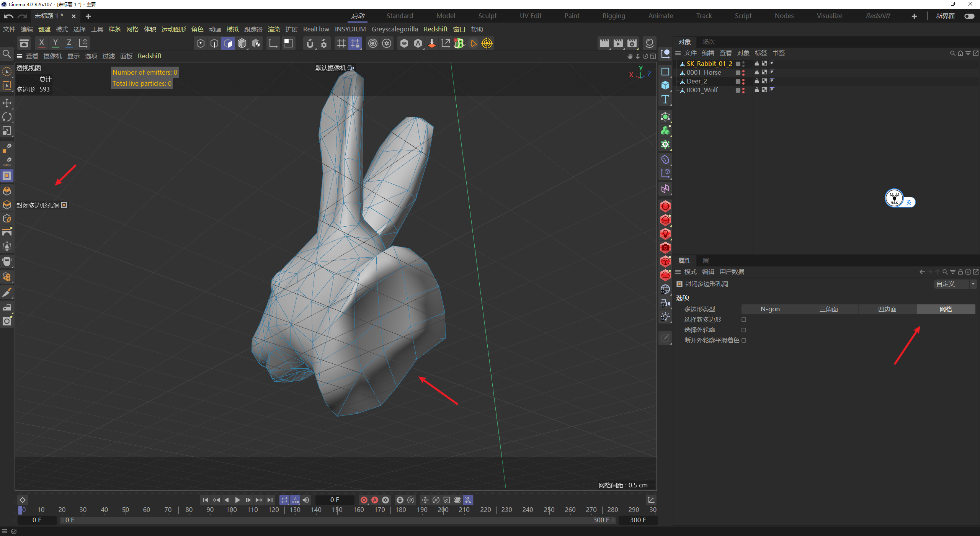Select the Scale tool in left toolbar

[7, 131]
